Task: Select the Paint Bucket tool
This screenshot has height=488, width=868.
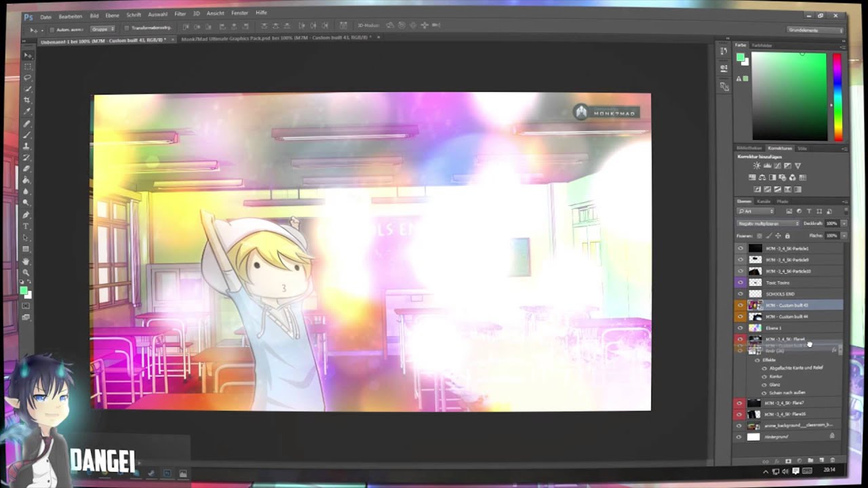Action: click(x=27, y=180)
